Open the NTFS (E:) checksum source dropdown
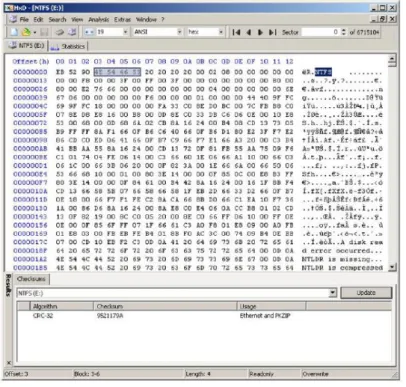This screenshot has width=406, height=387. tap(332, 293)
